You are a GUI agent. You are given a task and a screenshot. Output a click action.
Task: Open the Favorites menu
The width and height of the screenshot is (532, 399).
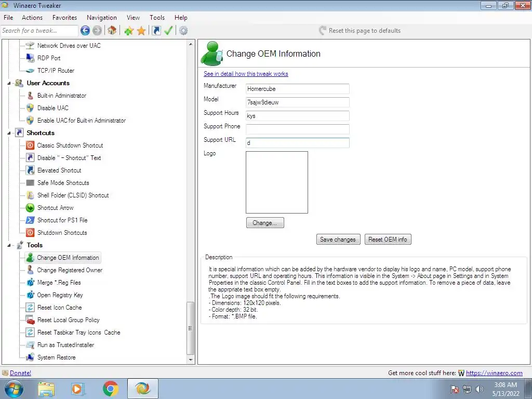coord(64,18)
